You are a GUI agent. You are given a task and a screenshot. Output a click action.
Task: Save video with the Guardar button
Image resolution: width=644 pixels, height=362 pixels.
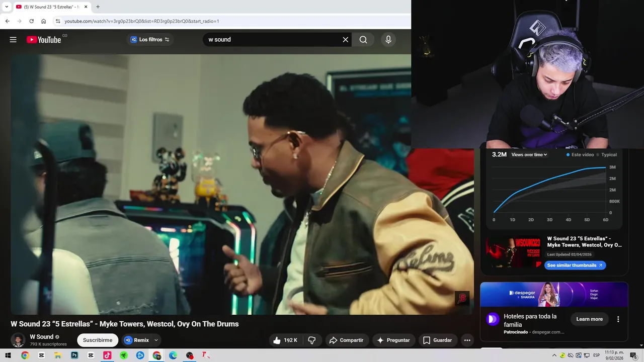pos(437,340)
